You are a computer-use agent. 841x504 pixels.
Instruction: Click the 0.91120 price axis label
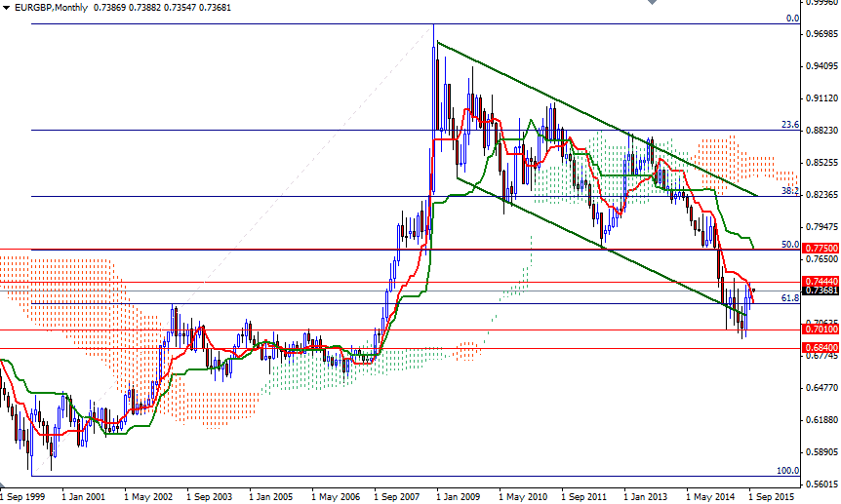pos(822,98)
